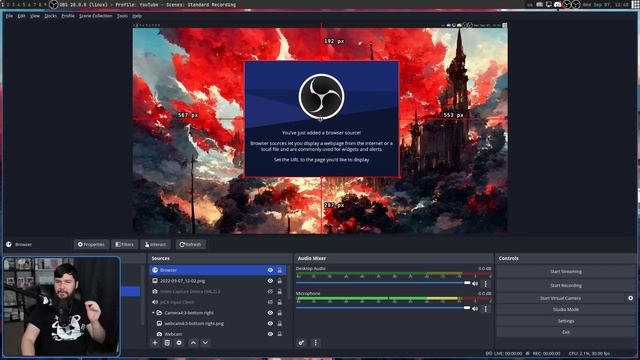640x360 pixels.
Task: Mute Microphone speaker icon
Action: [475, 309]
